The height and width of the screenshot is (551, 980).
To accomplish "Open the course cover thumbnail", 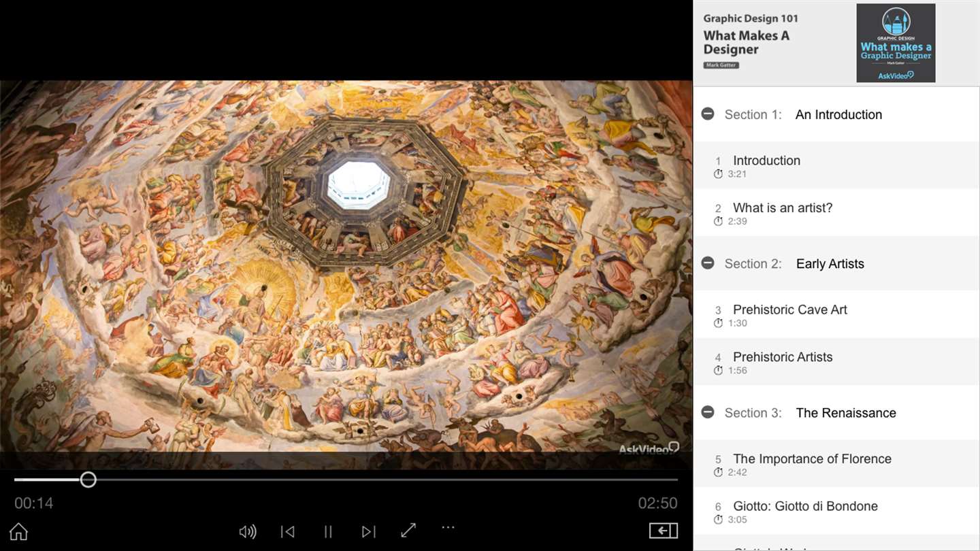I will [896, 43].
